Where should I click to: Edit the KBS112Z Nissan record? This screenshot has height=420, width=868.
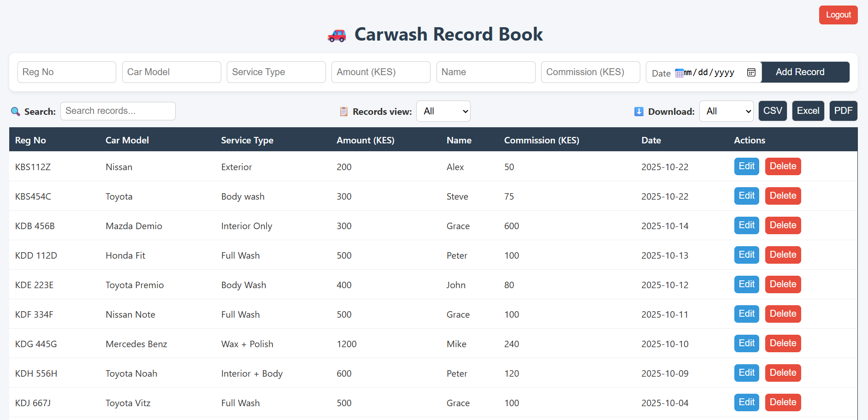coord(746,166)
